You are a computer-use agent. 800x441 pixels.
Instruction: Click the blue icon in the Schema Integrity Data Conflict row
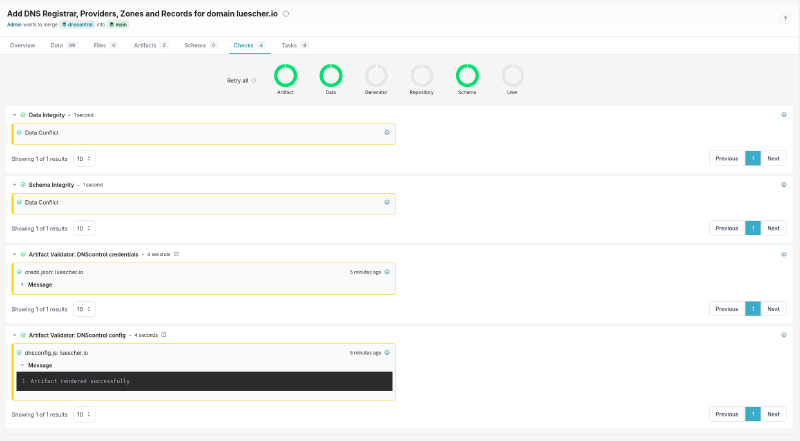pyautogui.click(x=387, y=203)
